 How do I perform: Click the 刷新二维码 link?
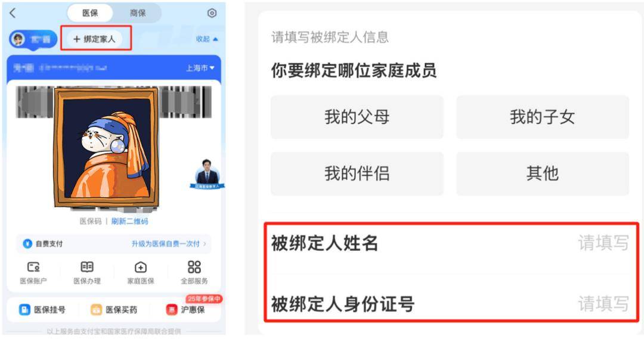point(130,221)
